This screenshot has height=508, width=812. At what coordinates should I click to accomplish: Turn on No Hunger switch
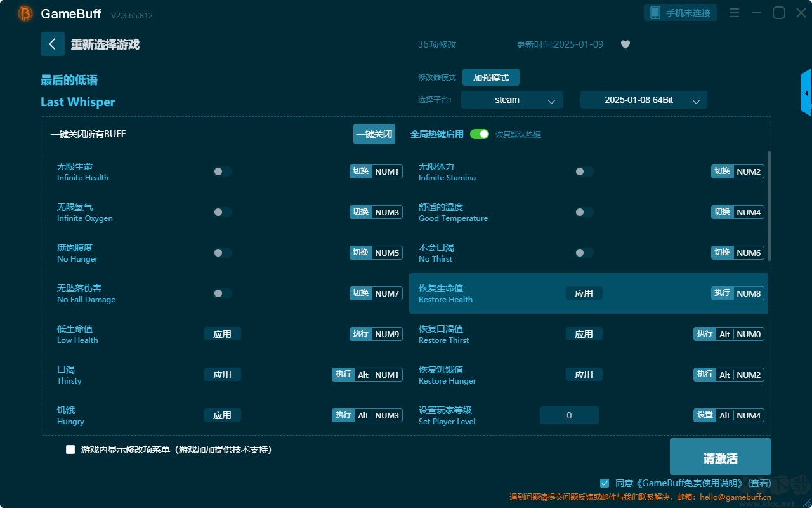pyautogui.click(x=223, y=253)
